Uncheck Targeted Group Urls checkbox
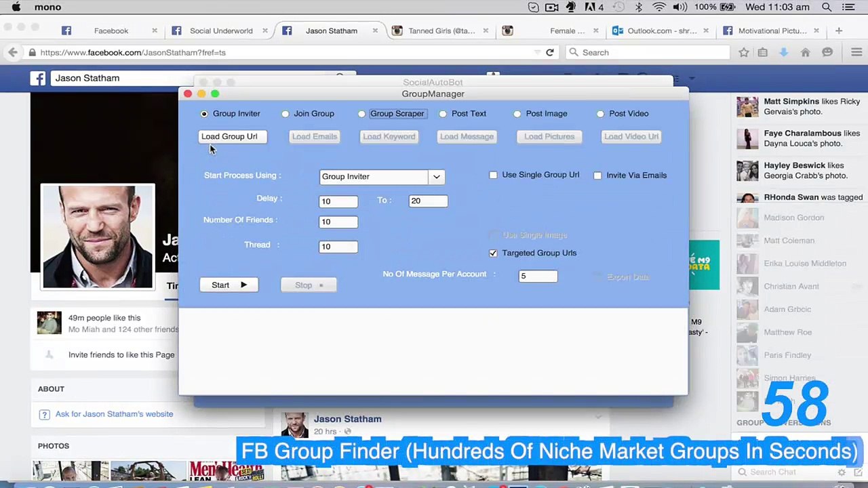 [493, 253]
